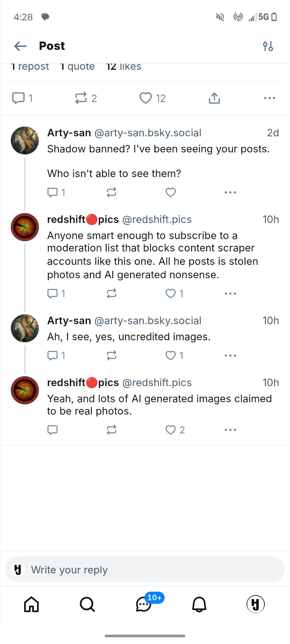Reply to redshift's last comment
The image size is (290, 644).
(x=53, y=430)
